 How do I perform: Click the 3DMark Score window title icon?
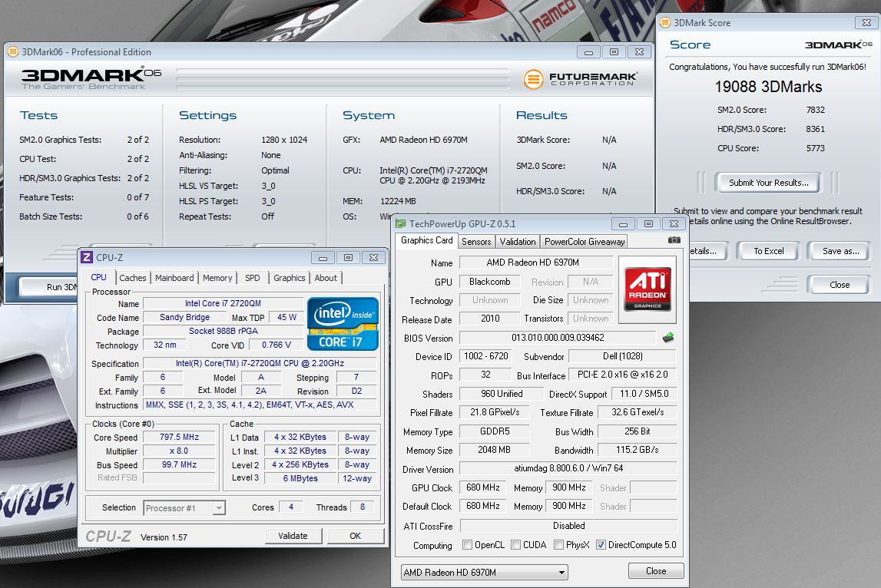pos(664,22)
